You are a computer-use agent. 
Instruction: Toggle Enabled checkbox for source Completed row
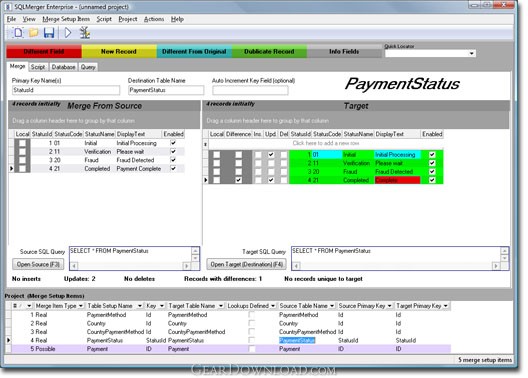point(173,168)
